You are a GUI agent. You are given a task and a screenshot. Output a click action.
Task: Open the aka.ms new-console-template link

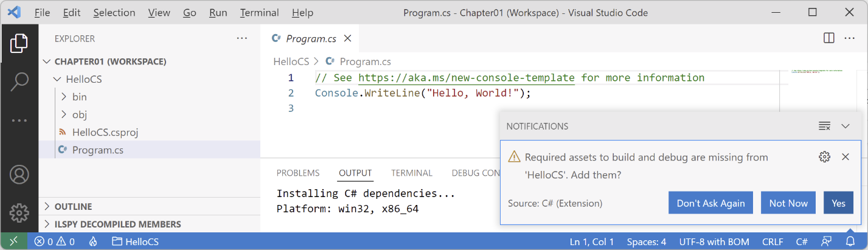click(x=466, y=78)
